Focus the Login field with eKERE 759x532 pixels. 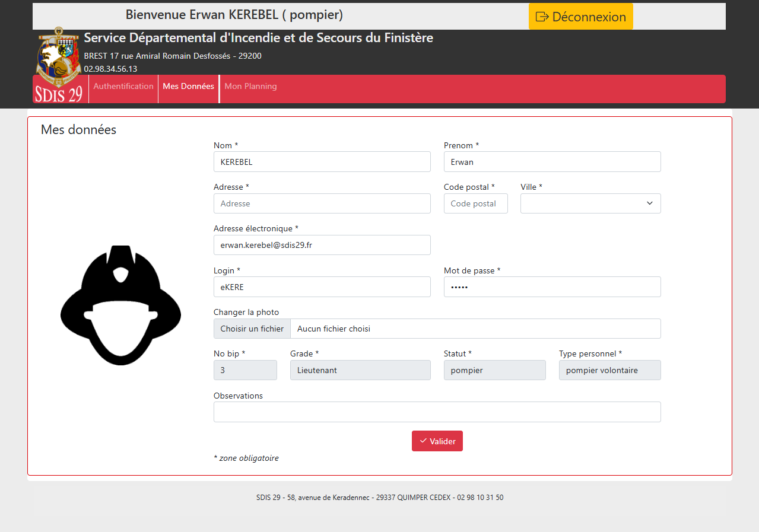(322, 287)
